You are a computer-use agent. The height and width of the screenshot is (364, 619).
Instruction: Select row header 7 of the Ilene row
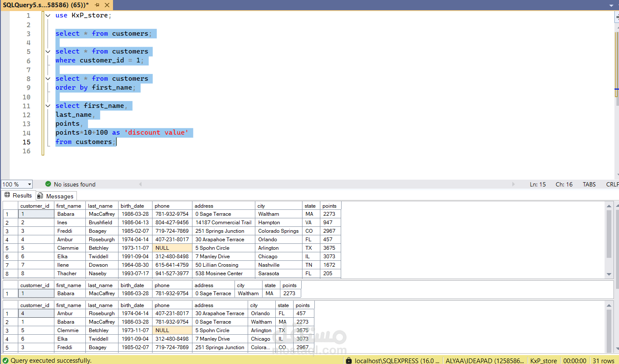(11, 265)
